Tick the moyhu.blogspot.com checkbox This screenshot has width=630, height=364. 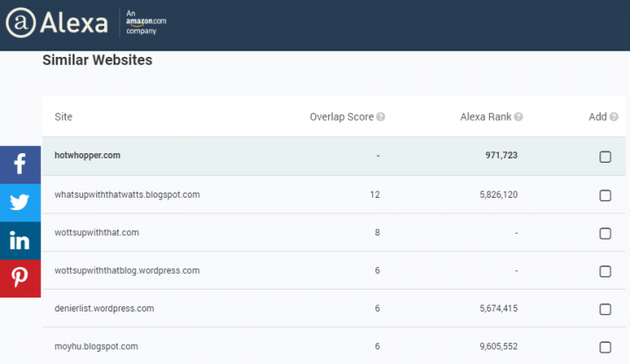click(x=605, y=347)
